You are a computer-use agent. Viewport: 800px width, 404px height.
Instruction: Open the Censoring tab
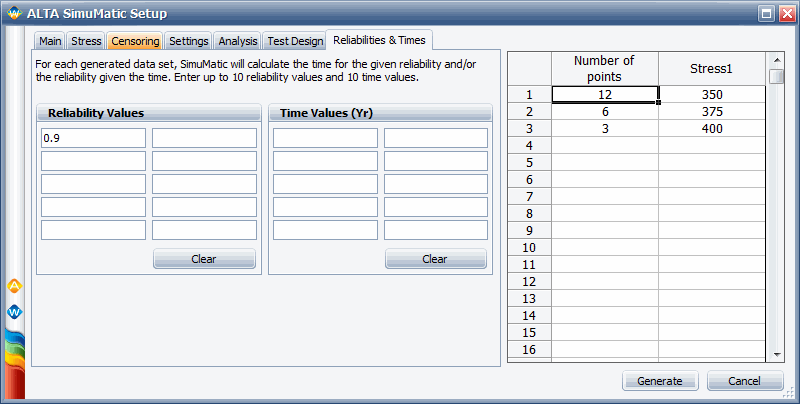coord(135,41)
